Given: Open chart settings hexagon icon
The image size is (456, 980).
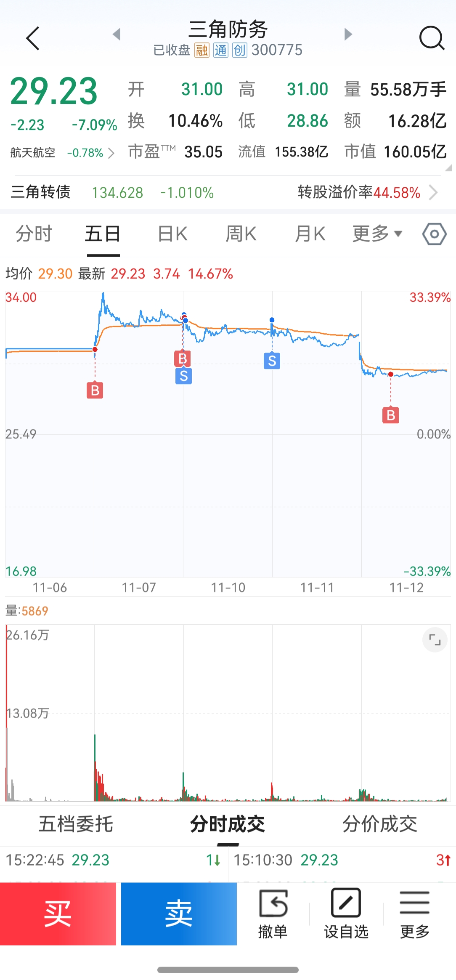Looking at the screenshot, I should [x=434, y=234].
